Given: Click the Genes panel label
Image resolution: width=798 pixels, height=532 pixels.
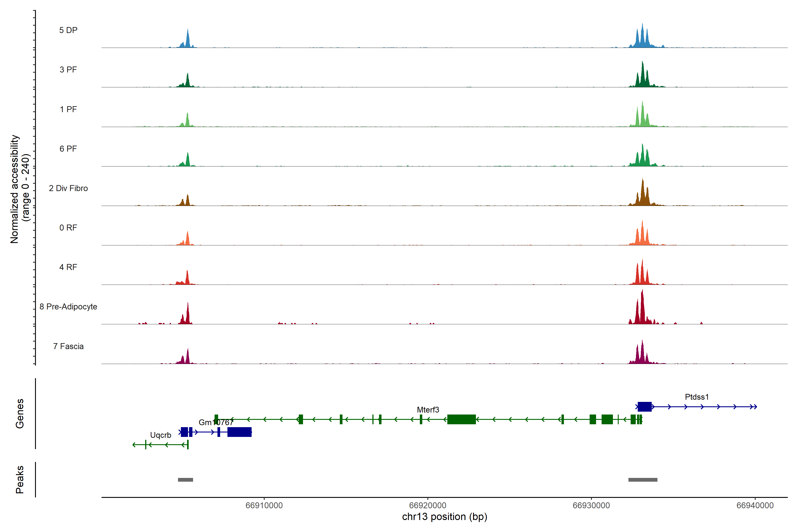Looking at the screenshot, I should point(20,414).
